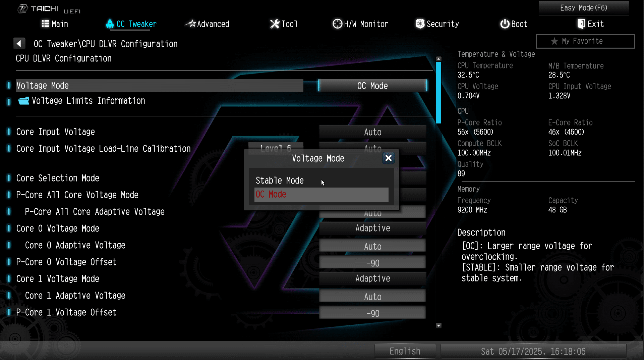Open Core 1 Adaptive Voltage Auto field

[x=372, y=296]
